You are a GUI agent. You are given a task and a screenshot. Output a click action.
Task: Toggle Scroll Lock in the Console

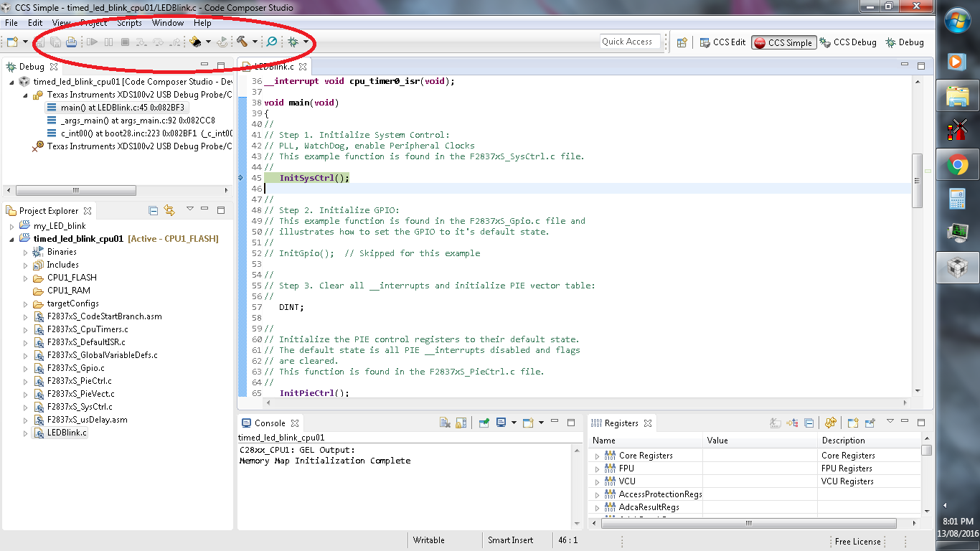tap(461, 423)
